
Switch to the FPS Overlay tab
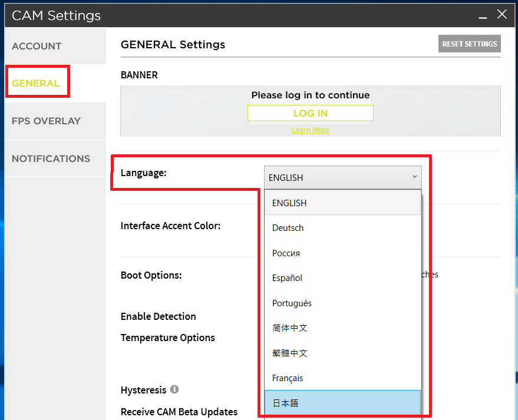tap(55, 121)
